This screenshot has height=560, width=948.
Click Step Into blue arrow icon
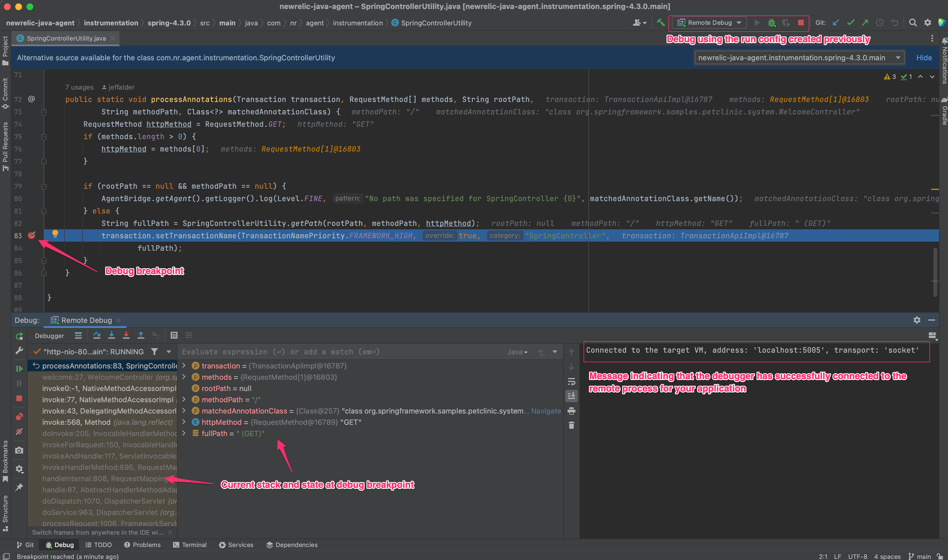point(111,335)
